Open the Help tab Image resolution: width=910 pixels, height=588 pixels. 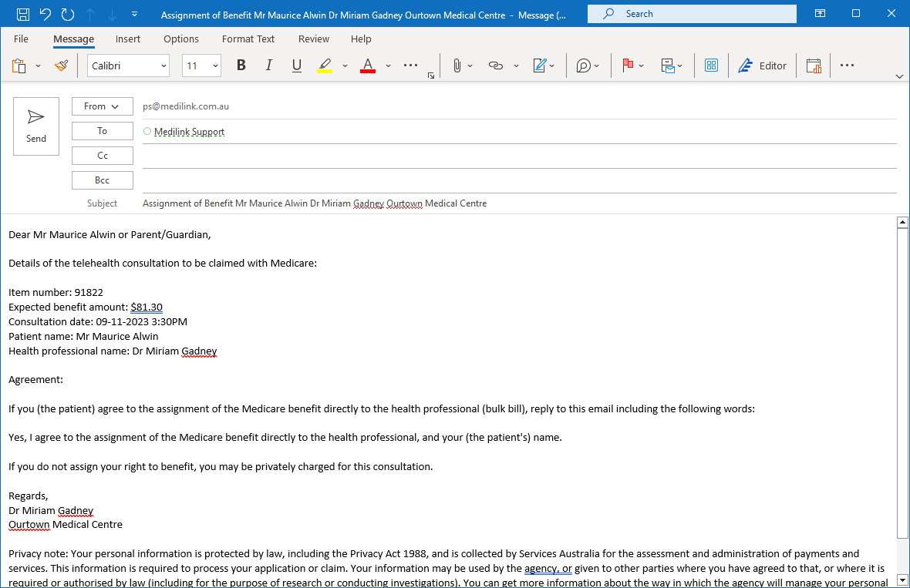(361, 39)
